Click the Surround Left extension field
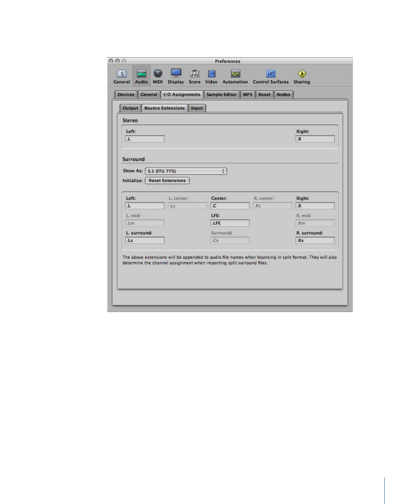This screenshot has height=504, width=420. click(145, 206)
